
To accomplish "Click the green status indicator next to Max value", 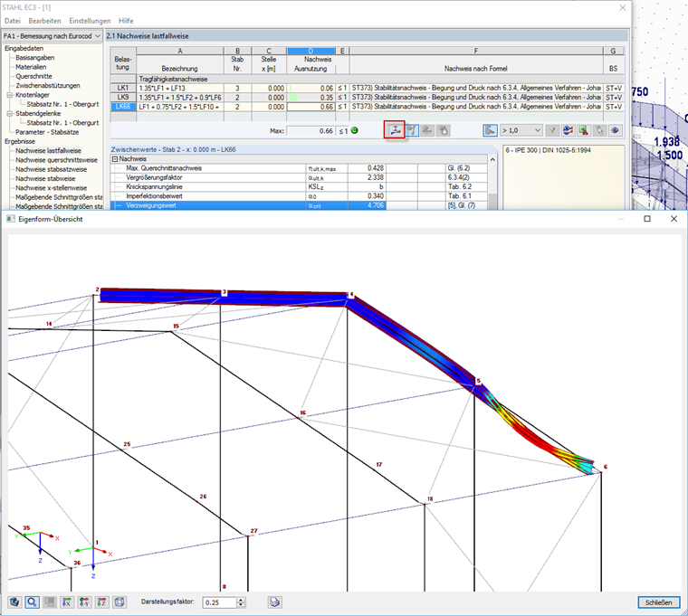I will (x=355, y=130).
